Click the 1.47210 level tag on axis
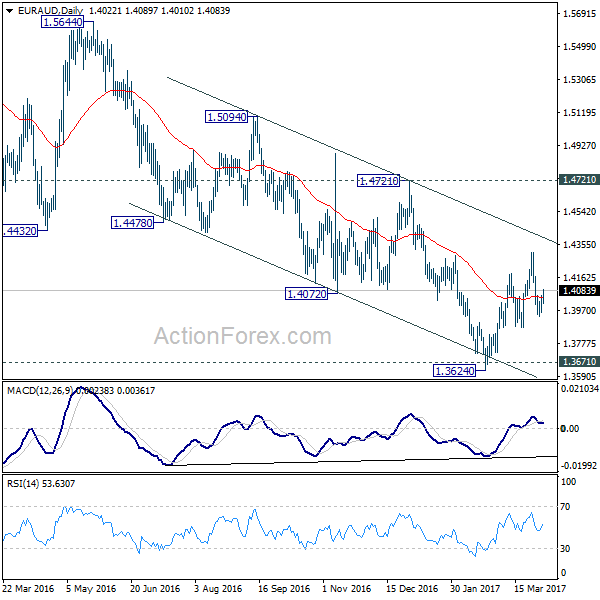600x600 pixels. tap(579, 180)
